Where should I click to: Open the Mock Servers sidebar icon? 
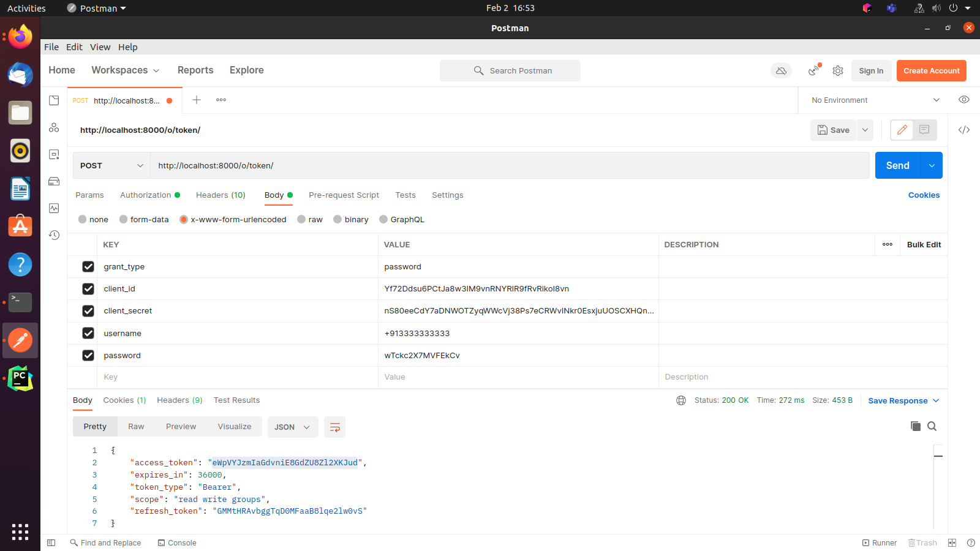pyautogui.click(x=54, y=181)
